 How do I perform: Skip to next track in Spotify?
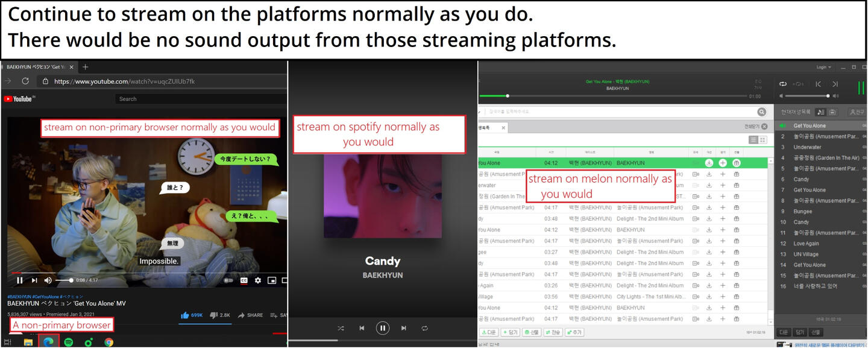404,328
